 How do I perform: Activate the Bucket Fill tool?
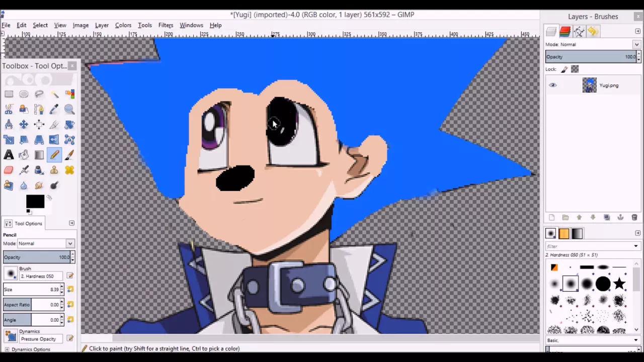[x=24, y=155]
